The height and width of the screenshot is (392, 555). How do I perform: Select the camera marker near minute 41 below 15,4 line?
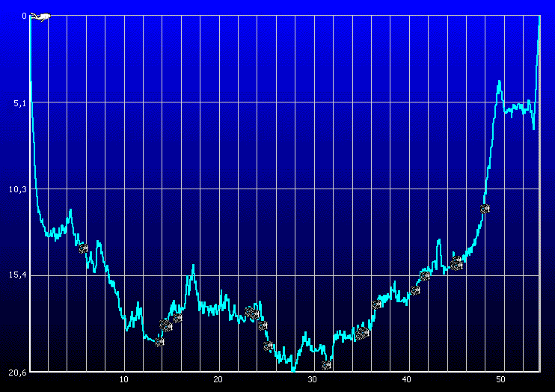[415, 290]
